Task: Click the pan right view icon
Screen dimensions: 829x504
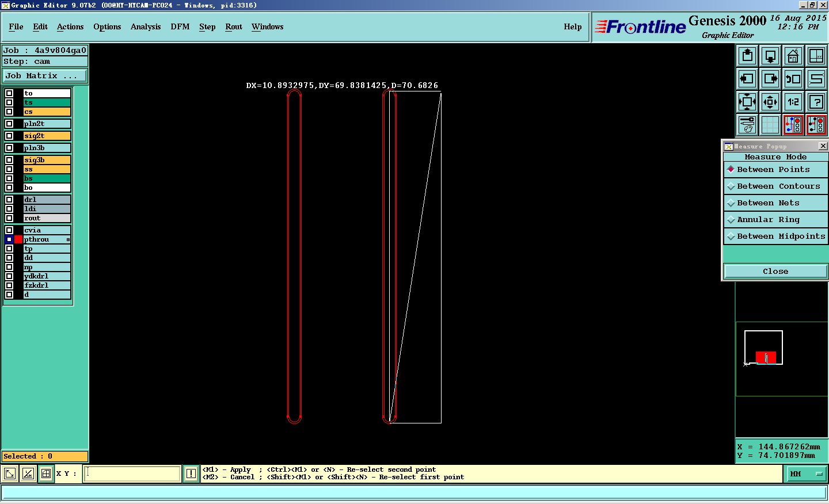Action: click(x=770, y=79)
